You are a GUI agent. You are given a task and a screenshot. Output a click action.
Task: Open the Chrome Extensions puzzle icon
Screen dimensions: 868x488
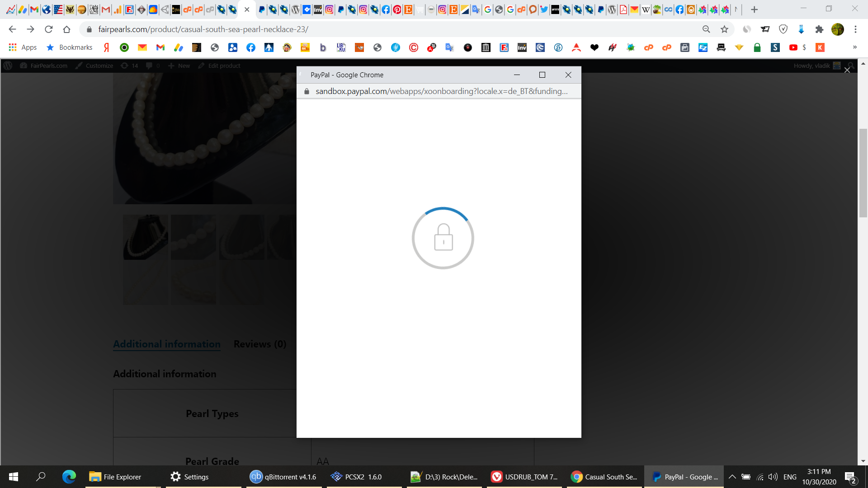819,29
